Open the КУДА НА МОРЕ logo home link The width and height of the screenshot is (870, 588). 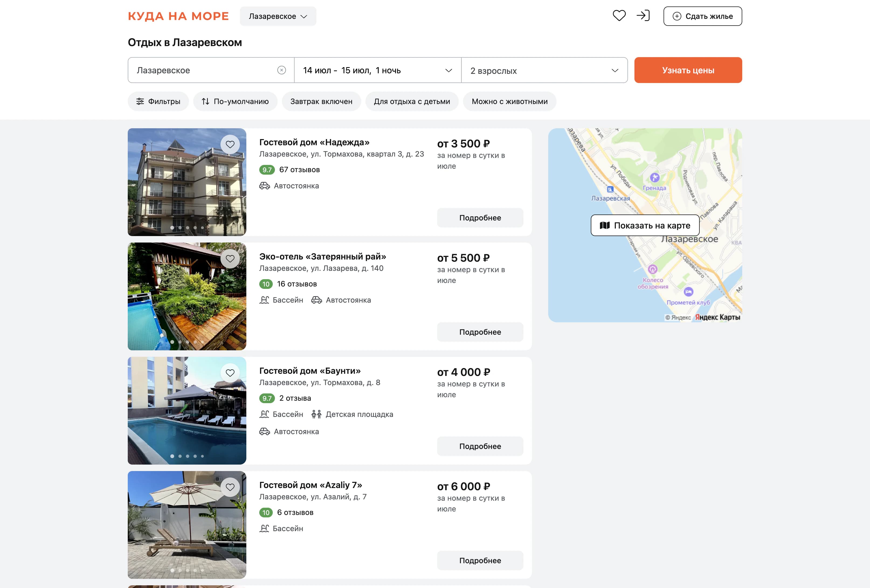(178, 16)
